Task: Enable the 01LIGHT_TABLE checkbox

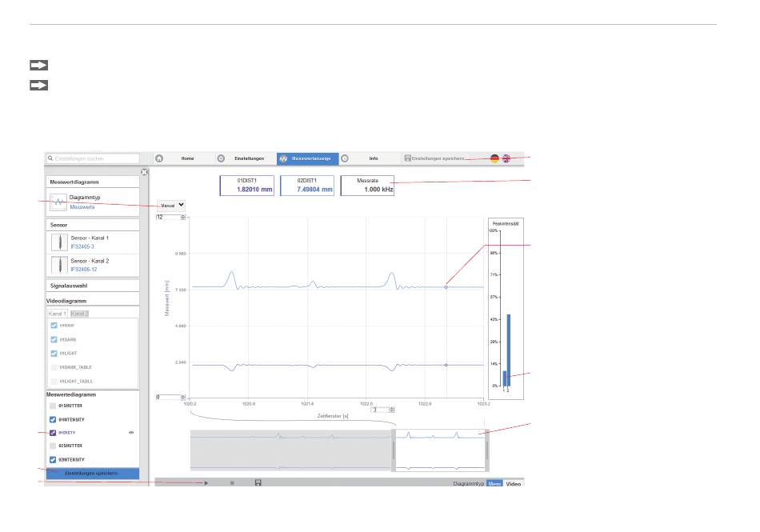Action: coord(54,382)
